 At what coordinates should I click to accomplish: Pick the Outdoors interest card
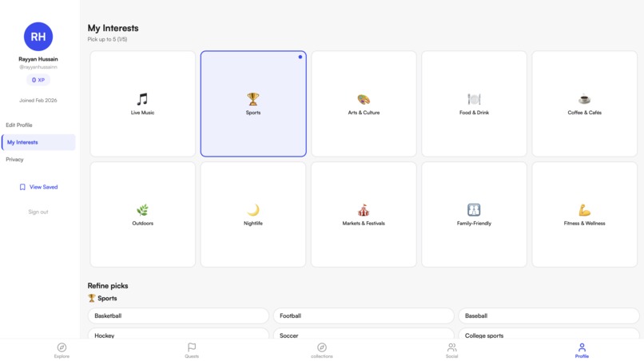[142, 214]
